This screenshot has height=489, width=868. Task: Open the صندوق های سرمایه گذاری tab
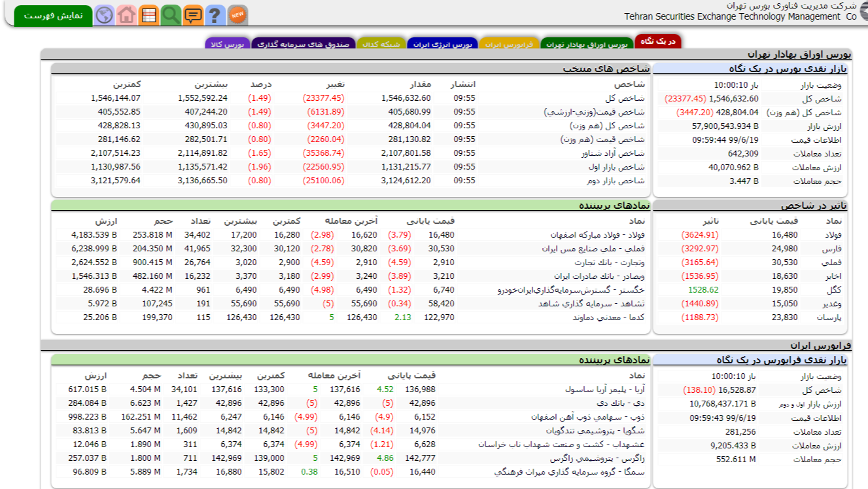(x=304, y=44)
